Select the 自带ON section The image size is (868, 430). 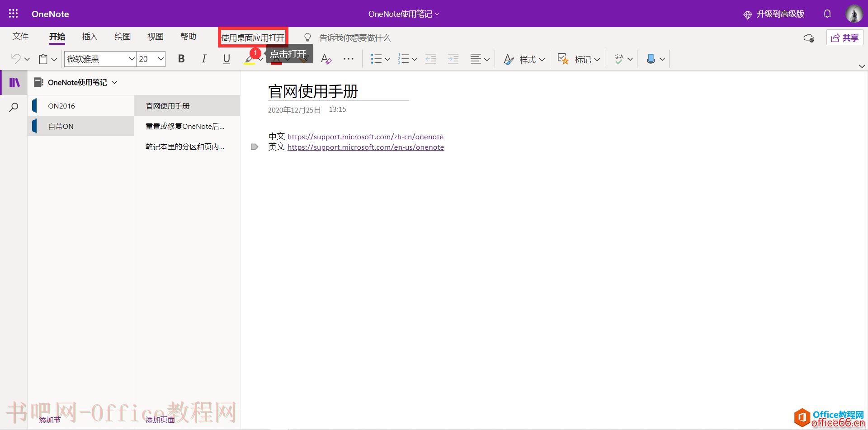pyautogui.click(x=81, y=126)
